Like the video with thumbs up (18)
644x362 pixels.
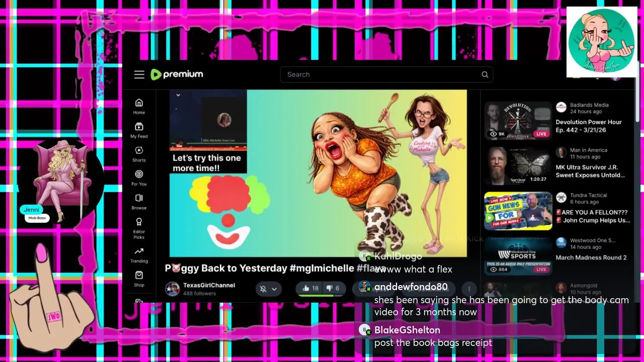310,288
